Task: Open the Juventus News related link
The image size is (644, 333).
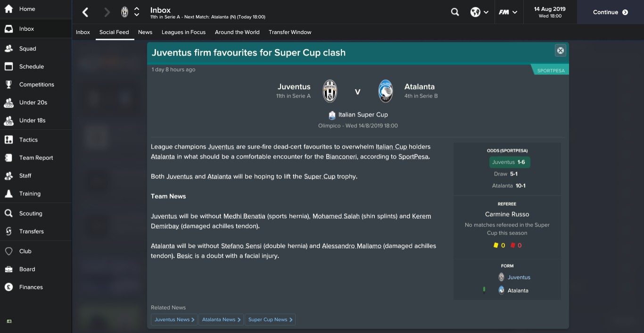Action: pyautogui.click(x=174, y=319)
